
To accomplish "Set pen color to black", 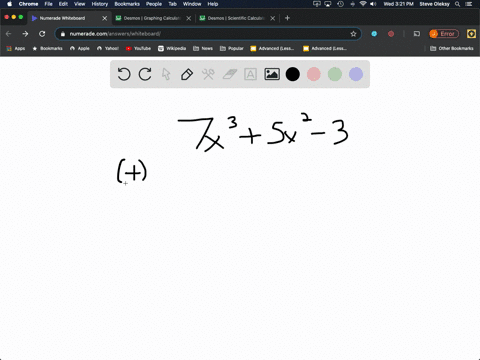I will tap(293, 74).
